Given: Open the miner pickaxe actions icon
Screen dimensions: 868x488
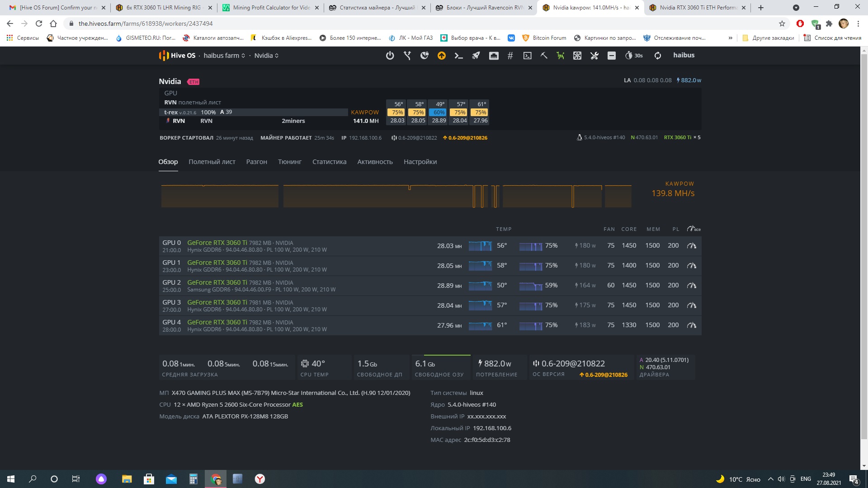Looking at the screenshot, I should [x=544, y=56].
